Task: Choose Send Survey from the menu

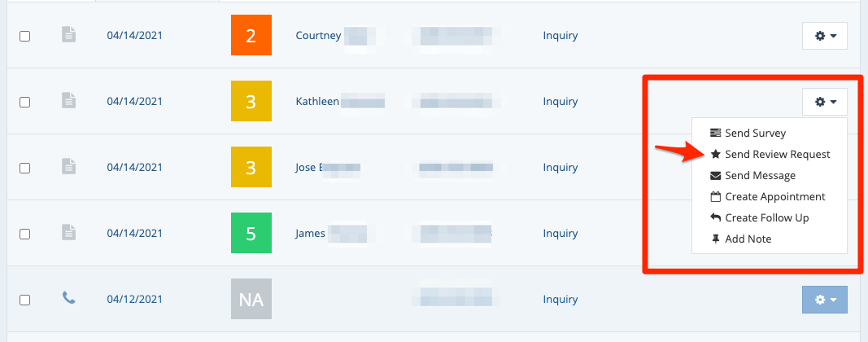Action: pyautogui.click(x=755, y=133)
